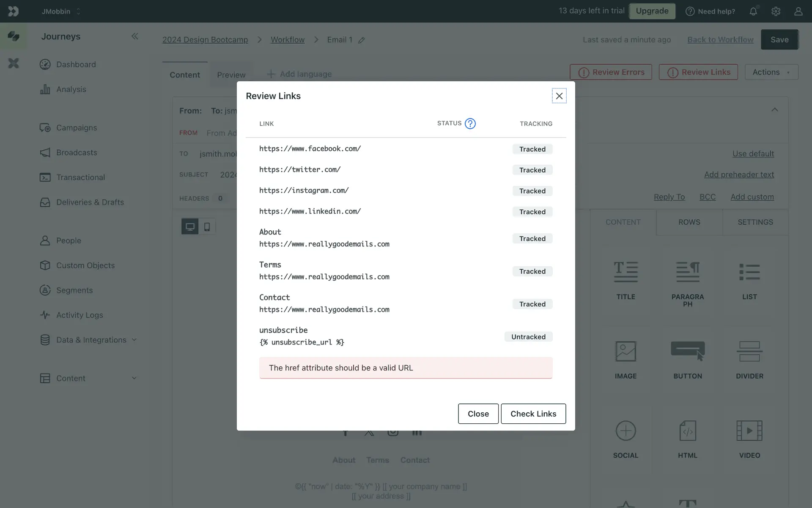Select the Video content block
The height and width of the screenshot is (508, 812).
pos(749,439)
